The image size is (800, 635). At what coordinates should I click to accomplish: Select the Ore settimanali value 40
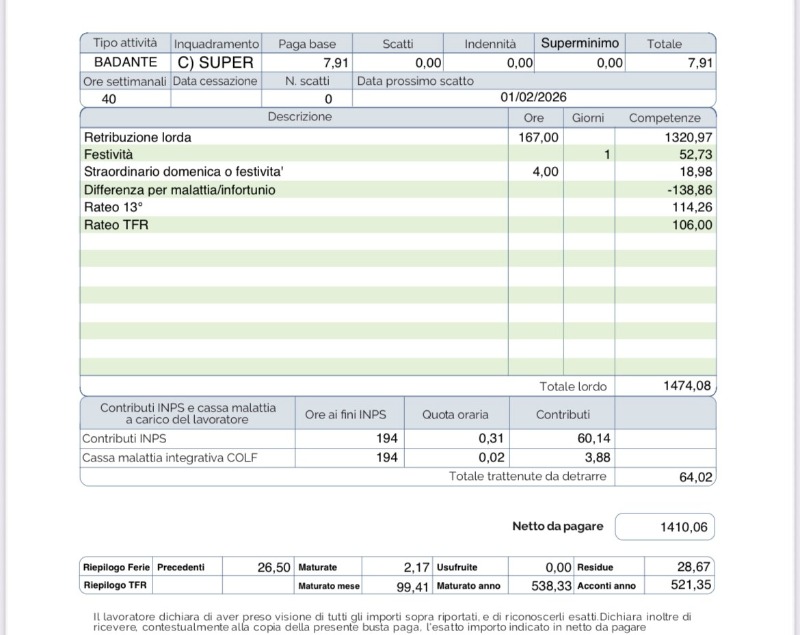point(109,99)
